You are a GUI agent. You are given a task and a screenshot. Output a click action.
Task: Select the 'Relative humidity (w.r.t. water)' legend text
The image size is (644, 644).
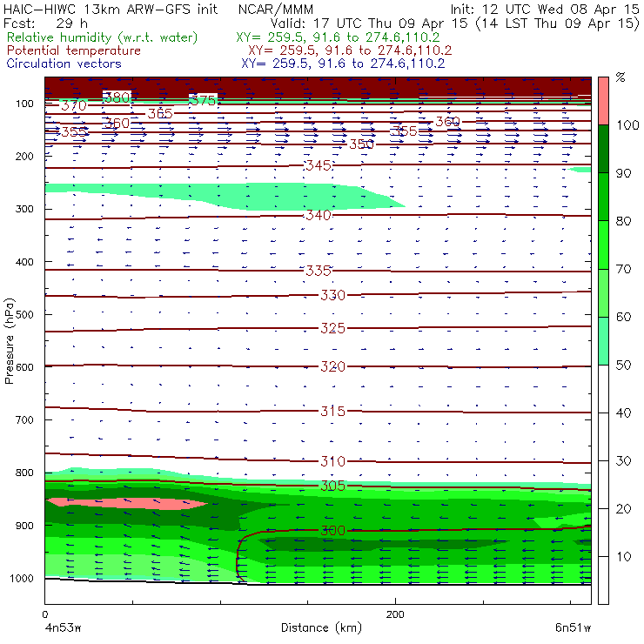103,37
